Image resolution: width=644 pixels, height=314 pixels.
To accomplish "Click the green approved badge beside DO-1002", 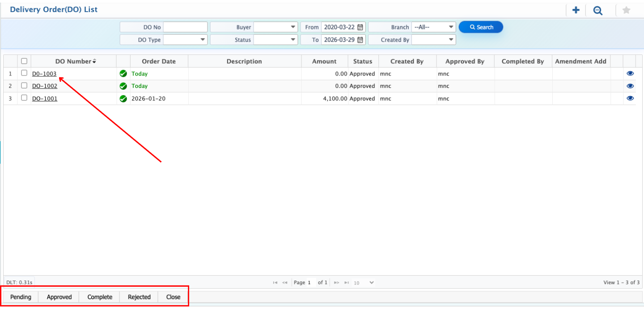I will point(123,86).
